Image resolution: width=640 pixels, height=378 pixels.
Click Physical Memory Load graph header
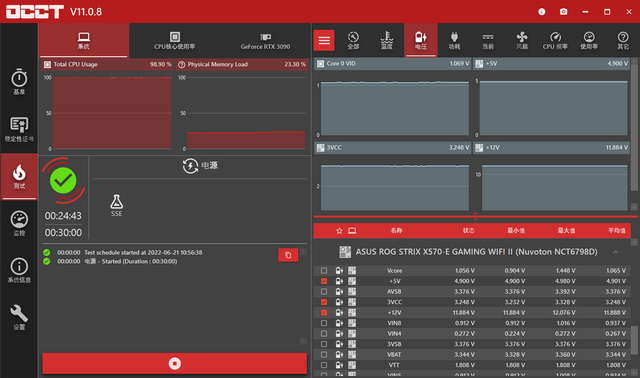[x=242, y=64]
